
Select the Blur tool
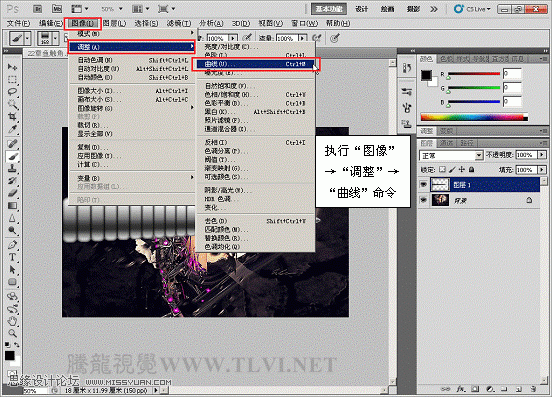(12, 218)
